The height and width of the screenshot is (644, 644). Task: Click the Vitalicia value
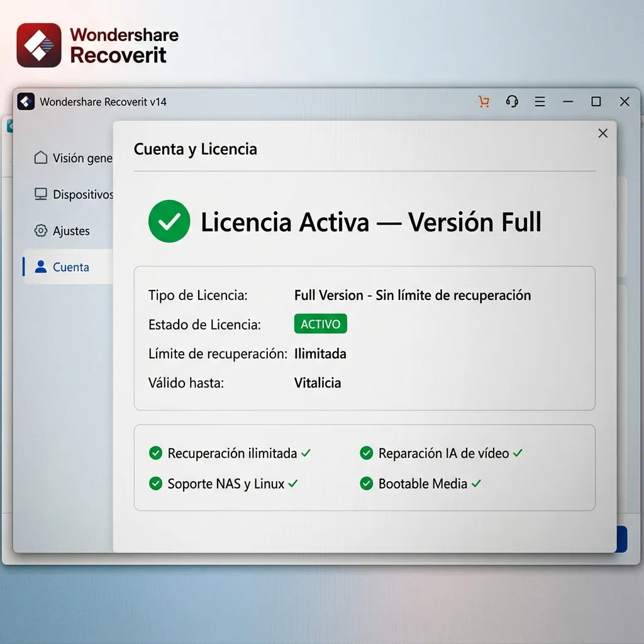(x=318, y=383)
